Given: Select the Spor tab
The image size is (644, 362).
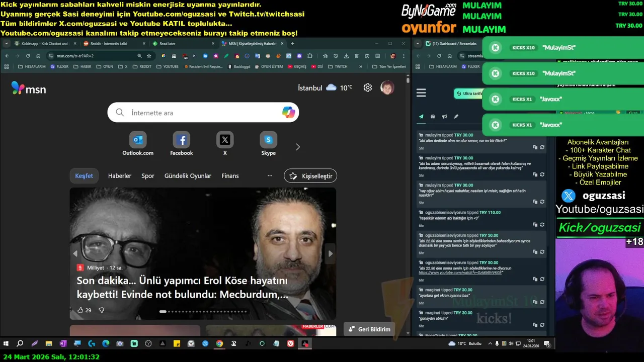Looking at the screenshot, I should [x=148, y=176].
